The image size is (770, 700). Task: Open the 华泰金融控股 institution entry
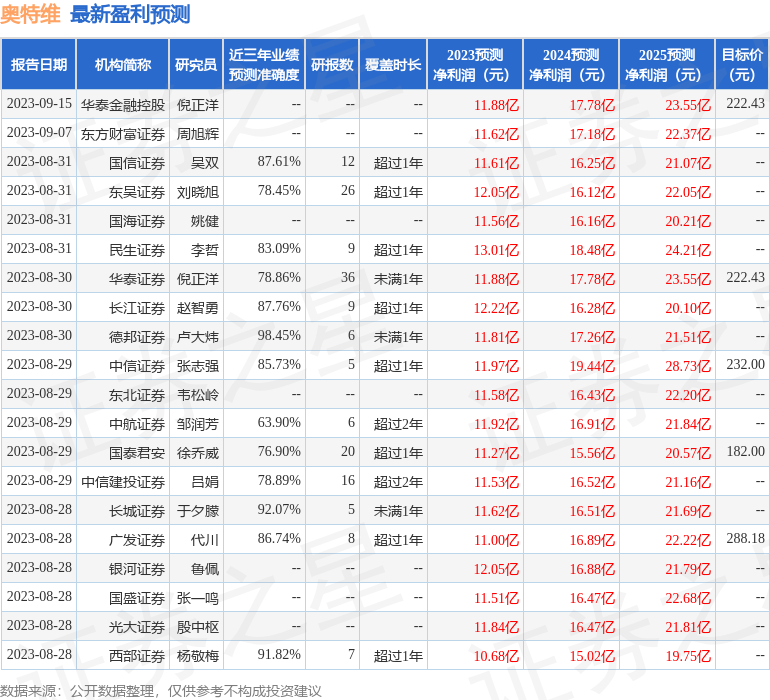(x=123, y=104)
